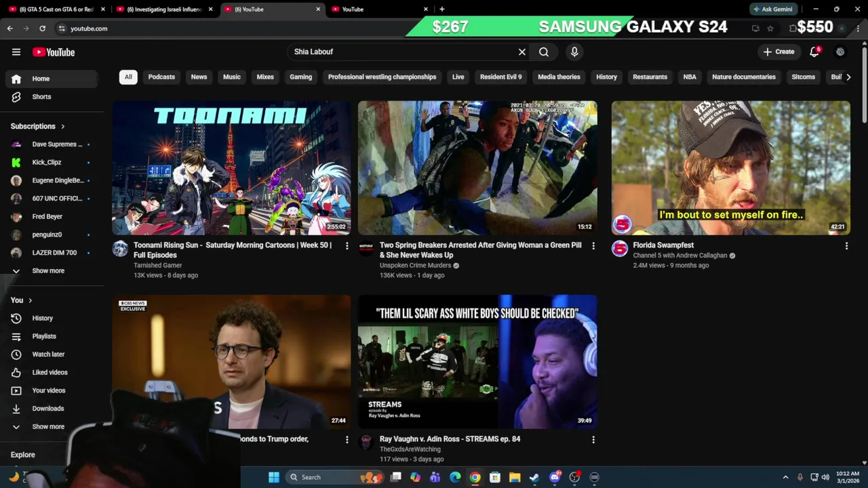Select the Podcasts filter chip
This screenshot has height=488, width=868.
point(161,77)
